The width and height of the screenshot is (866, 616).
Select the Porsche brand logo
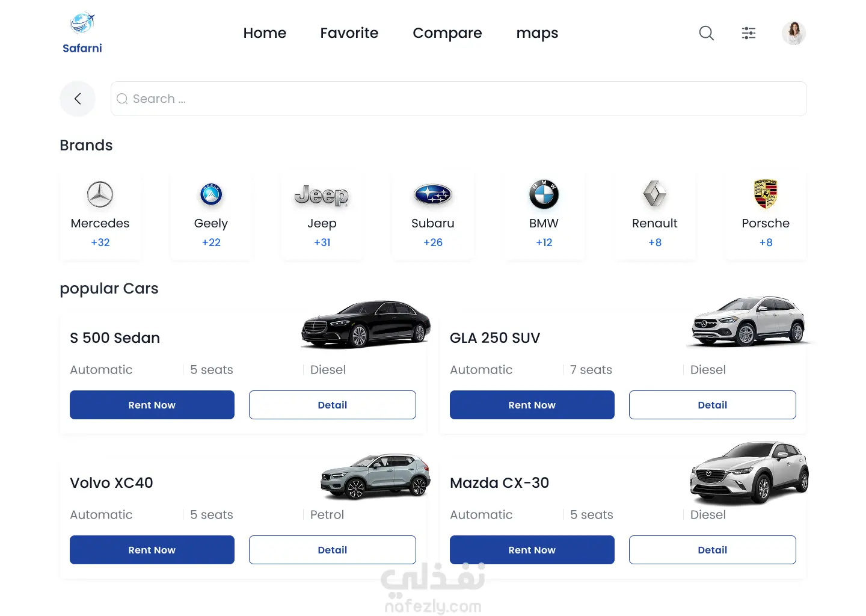(x=766, y=194)
